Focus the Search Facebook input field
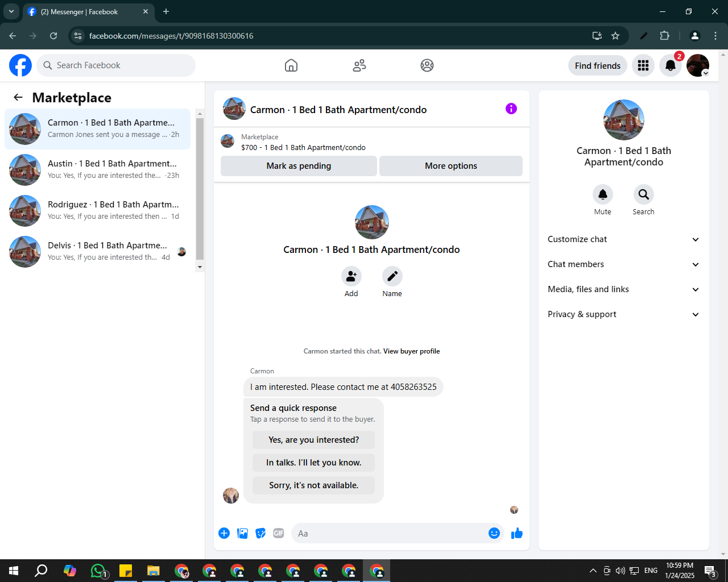This screenshot has height=582, width=728. (116, 65)
